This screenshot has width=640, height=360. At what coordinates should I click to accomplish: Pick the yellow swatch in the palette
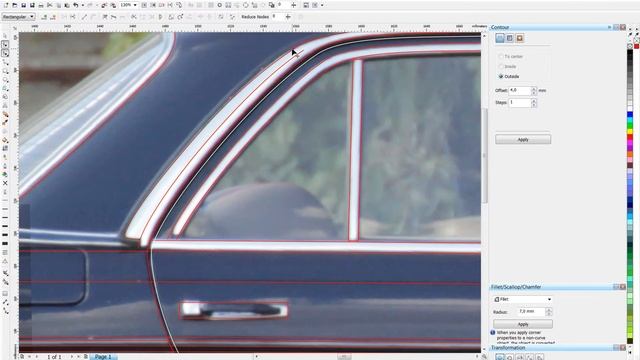click(x=630, y=131)
